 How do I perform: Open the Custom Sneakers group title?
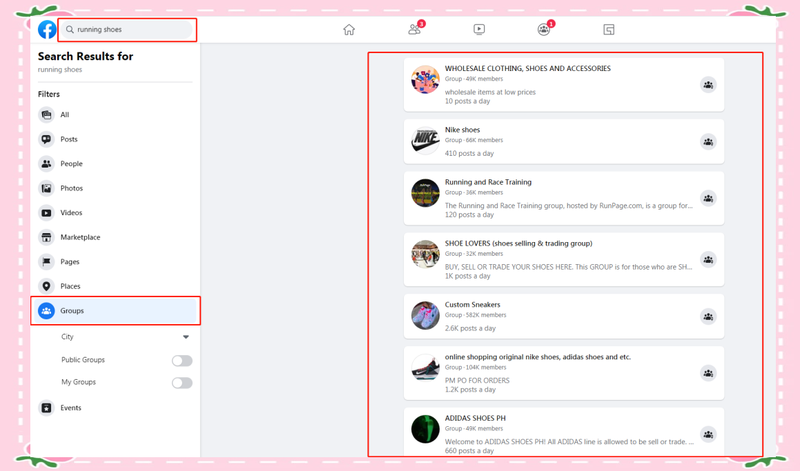(472, 305)
